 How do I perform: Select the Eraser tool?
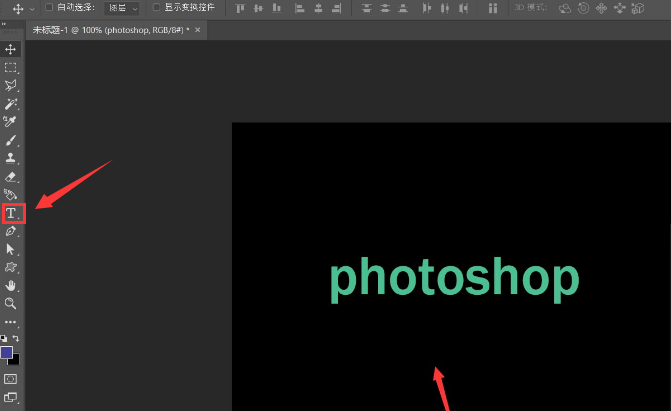tap(10, 177)
